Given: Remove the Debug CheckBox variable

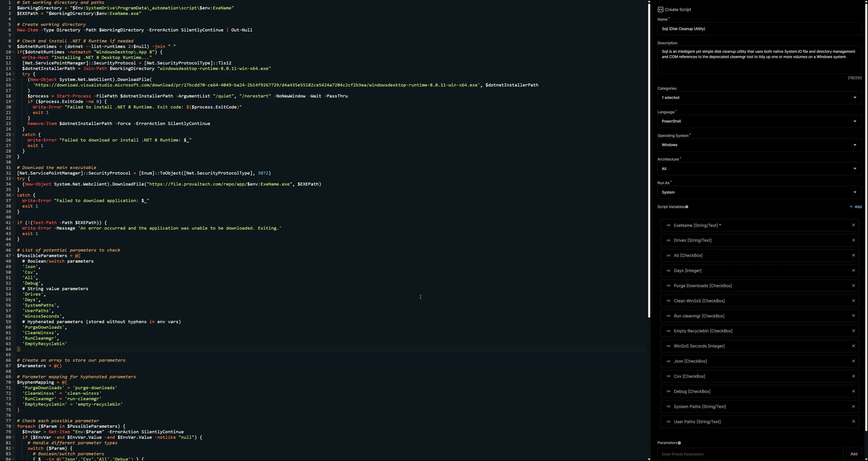Looking at the screenshot, I should (853, 391).
